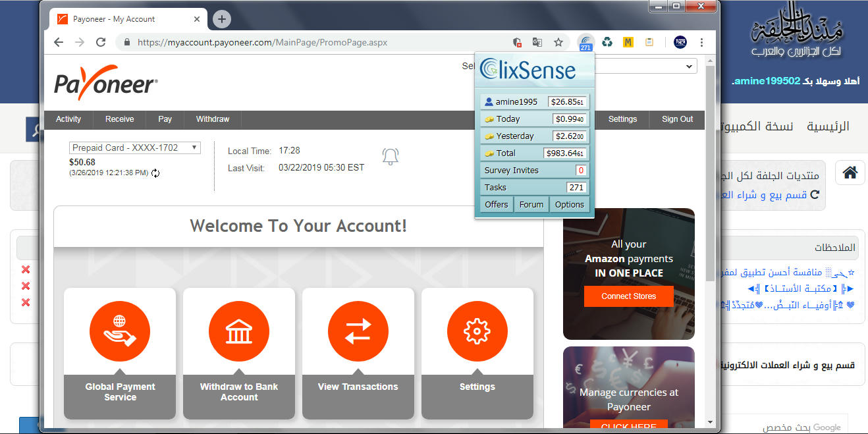Click the clipboard notes extension icon
The width and height of the screenshot is (868, 434).
[649, 42]
